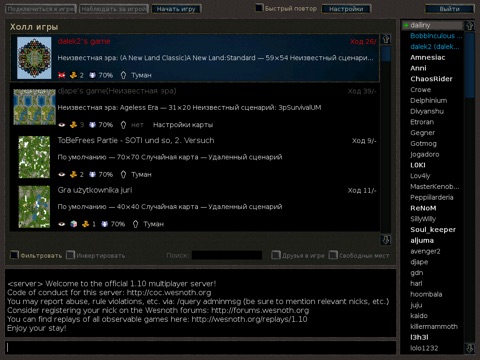Click gold icon in djape's game row
This screenshot has height=360, width=480.
pos(73,125)
